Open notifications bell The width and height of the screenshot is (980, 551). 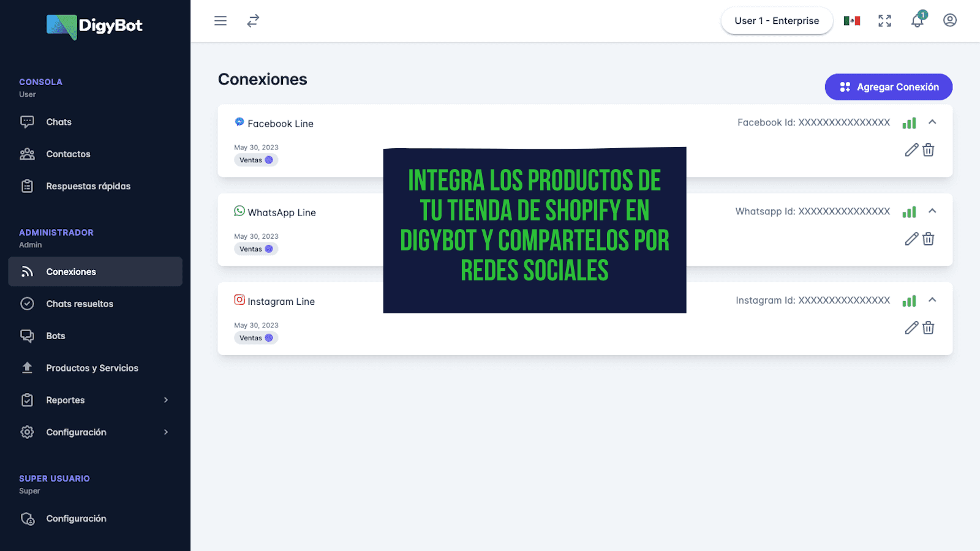coord(918,21)
